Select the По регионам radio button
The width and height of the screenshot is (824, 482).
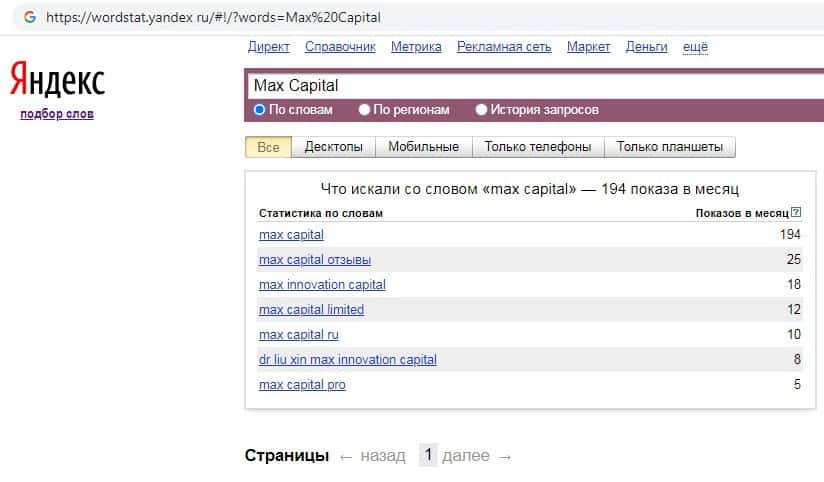(x=364, y=110)
